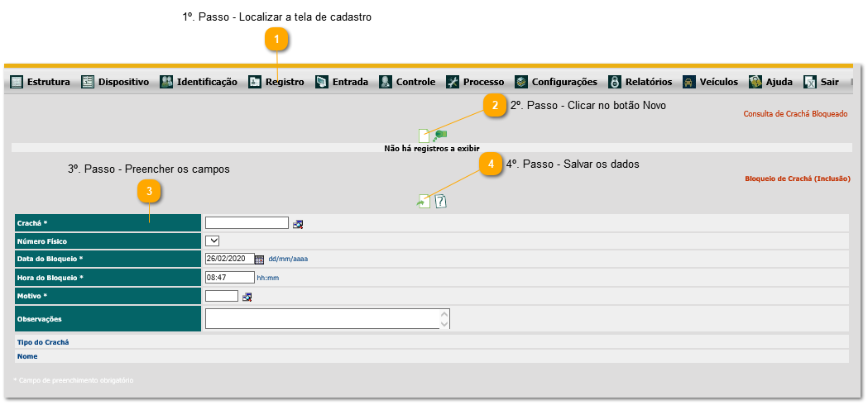Click the Campo de preenchimento obrigatório note
This screenshot has width=868, height=405.
[x=73, y=381]
